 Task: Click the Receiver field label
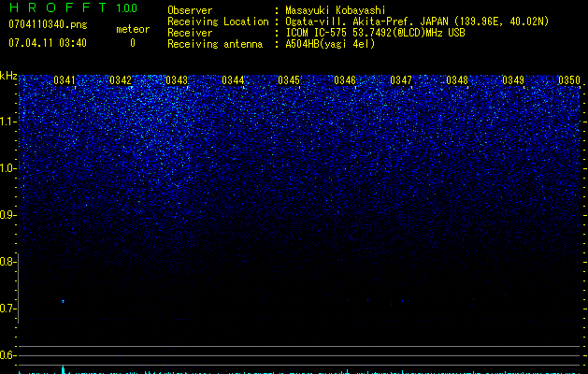190,33
